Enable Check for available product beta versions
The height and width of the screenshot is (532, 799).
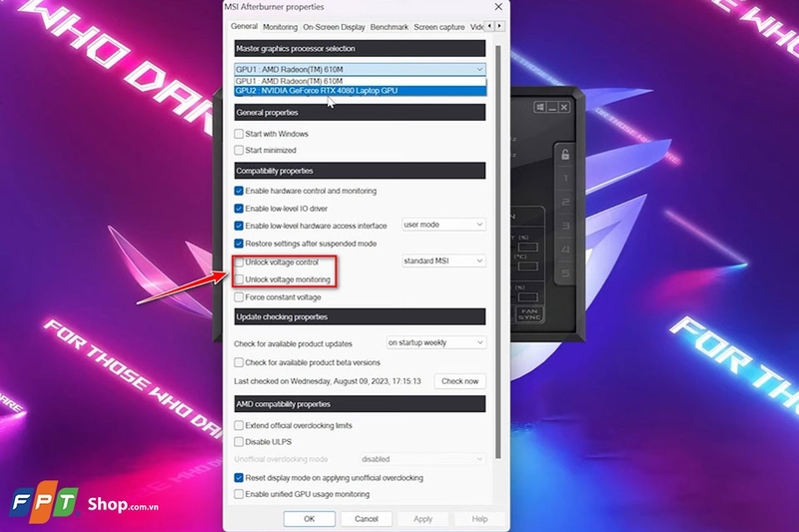tap(239, 362)
